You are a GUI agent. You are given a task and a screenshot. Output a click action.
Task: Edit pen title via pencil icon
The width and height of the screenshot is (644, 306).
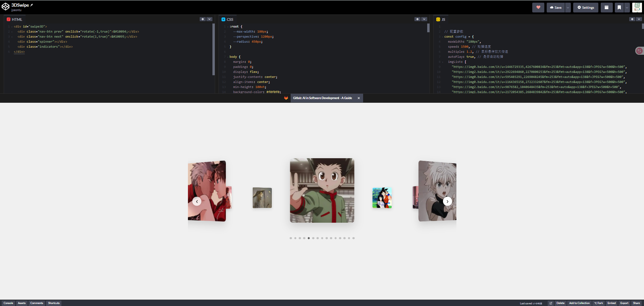32,5
